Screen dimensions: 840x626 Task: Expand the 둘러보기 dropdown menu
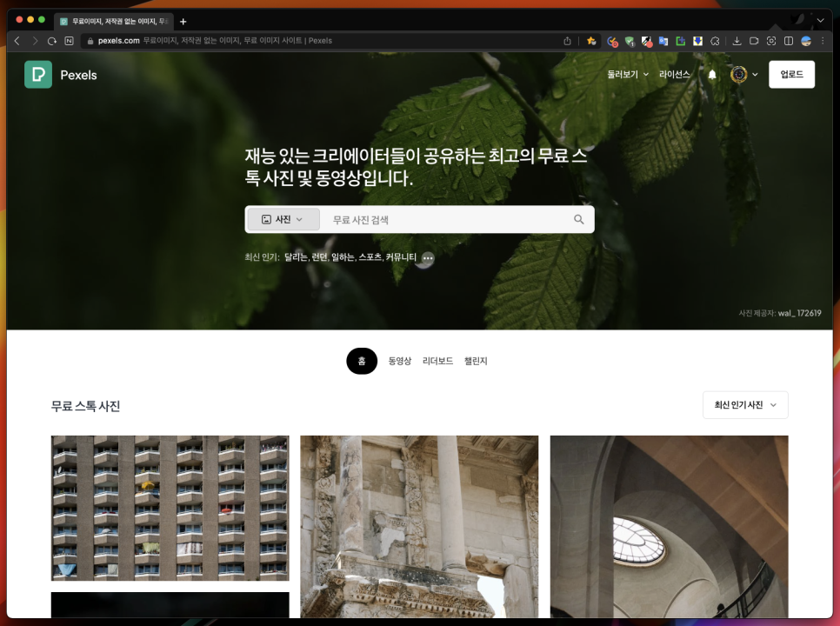pyautogui.click(x=628, y=75)
